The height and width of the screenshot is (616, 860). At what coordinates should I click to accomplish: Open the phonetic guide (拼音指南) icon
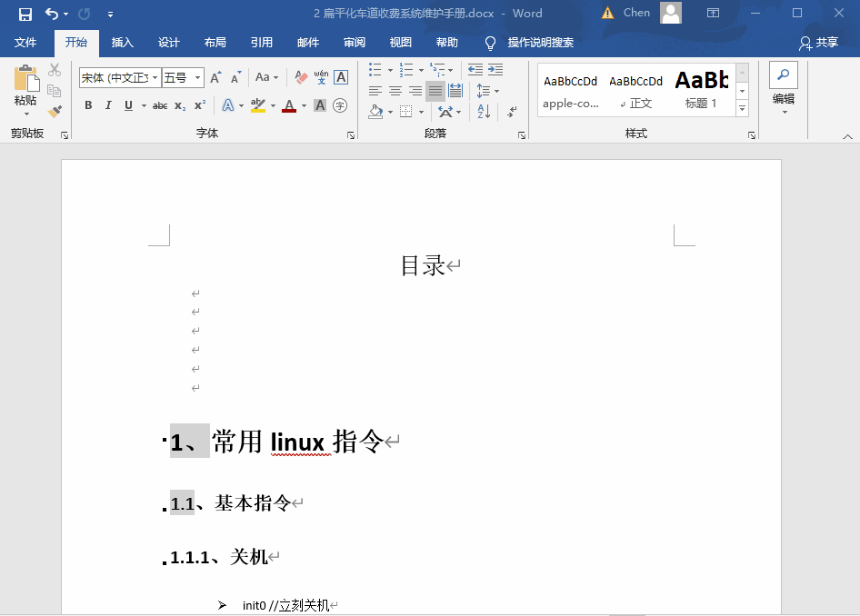320,78
